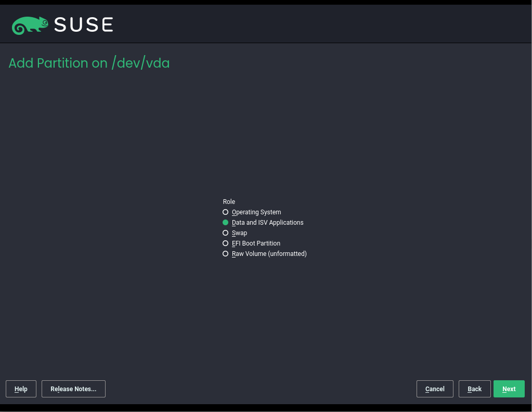Screen dimensions: 532x412
Task: Click the SUSE wordmark text in header
Action: [83, 24]
